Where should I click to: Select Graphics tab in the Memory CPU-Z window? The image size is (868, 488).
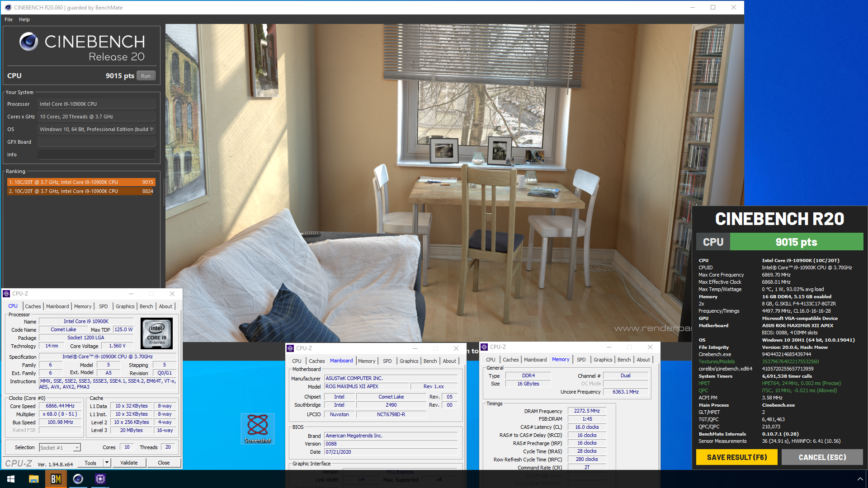[x=603, y=360]
